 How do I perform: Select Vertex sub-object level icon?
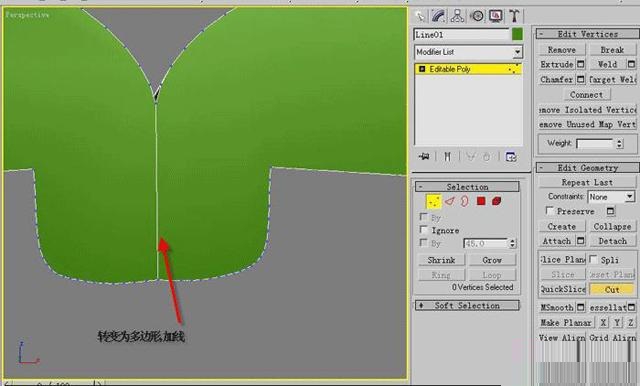click(433, 201)
